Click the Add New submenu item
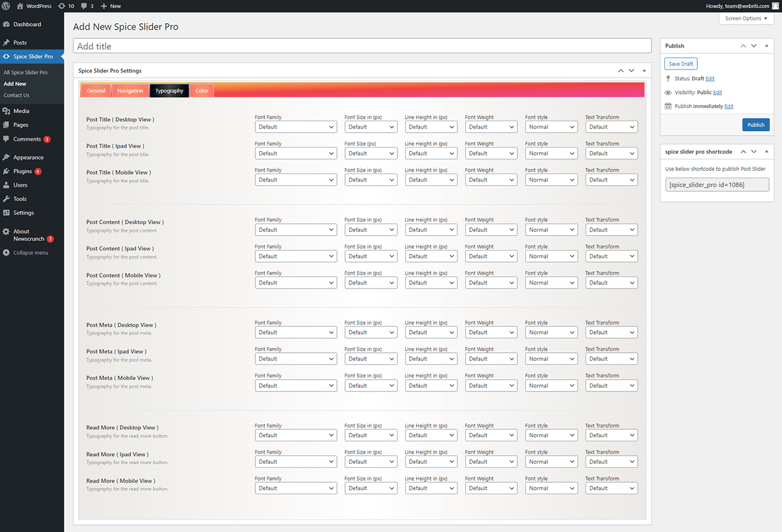The image size is (782, 532). click(x=15, y=84)
